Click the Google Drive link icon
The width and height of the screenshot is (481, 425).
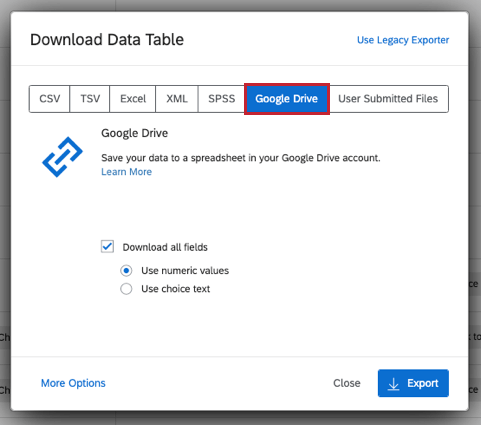(62, 157)
